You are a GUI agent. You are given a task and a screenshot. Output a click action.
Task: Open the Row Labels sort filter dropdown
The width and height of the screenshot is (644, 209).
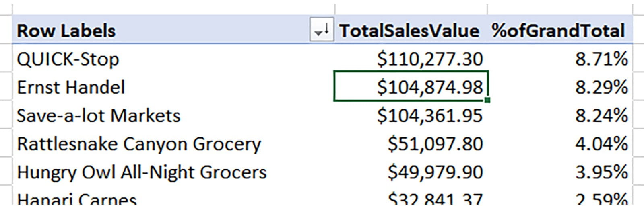[321, 31]
